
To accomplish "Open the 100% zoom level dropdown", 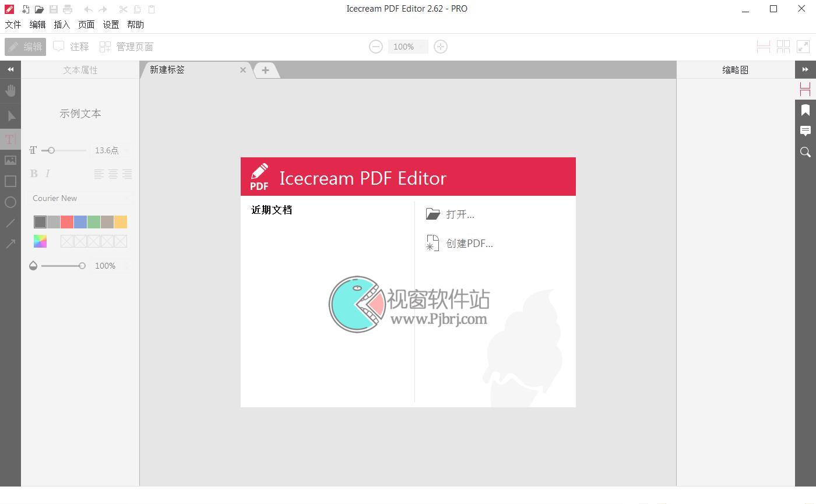I will pos(408,47).
